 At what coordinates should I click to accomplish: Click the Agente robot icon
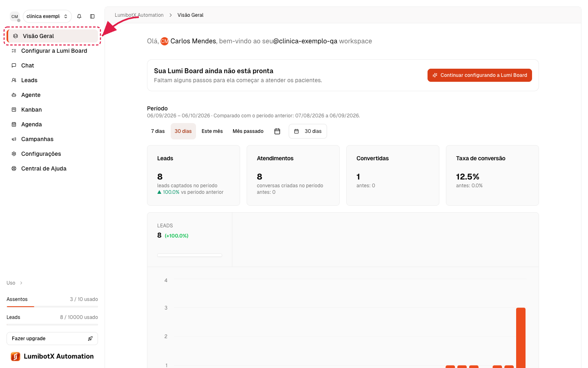click(14, 95)
